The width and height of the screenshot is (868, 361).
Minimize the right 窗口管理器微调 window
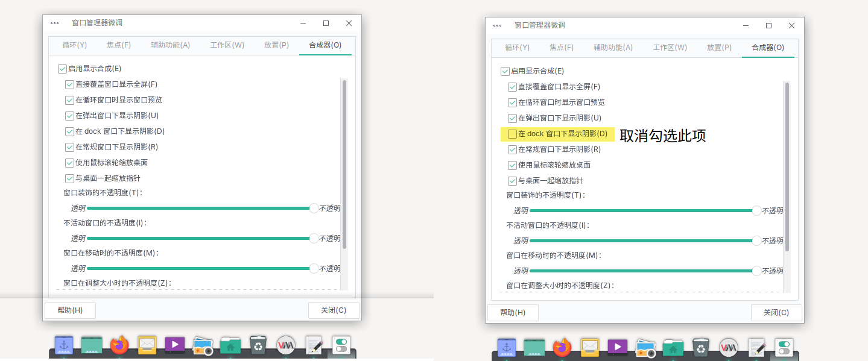pyautogui.click(x=746, y=25)
